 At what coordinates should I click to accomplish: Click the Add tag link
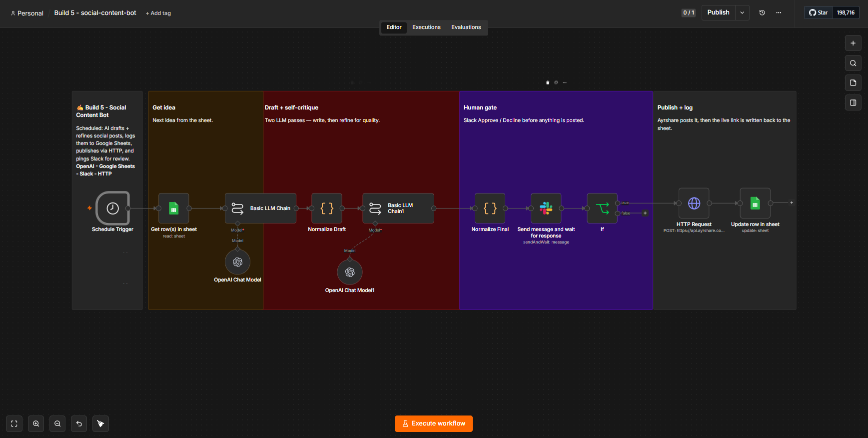158,13
